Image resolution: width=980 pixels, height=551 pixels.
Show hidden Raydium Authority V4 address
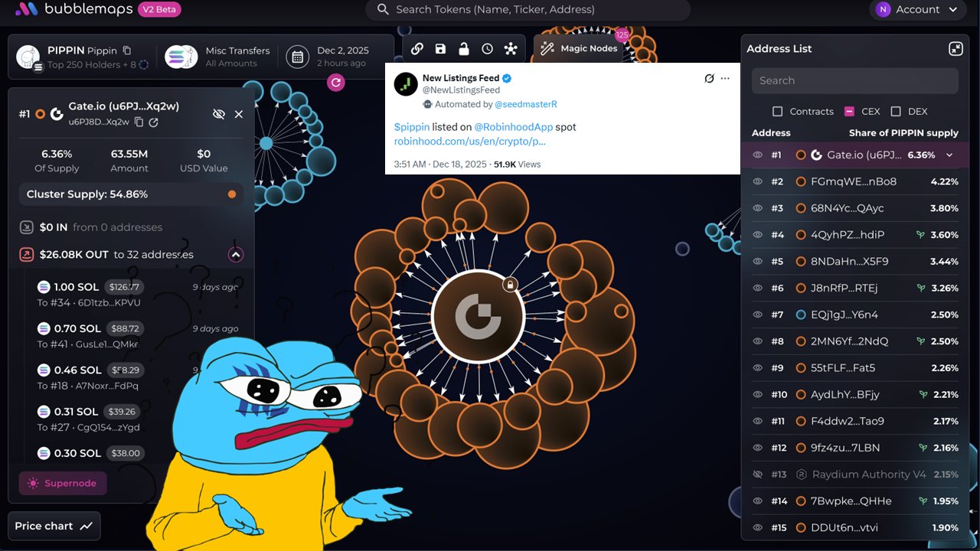coord(758,474)
